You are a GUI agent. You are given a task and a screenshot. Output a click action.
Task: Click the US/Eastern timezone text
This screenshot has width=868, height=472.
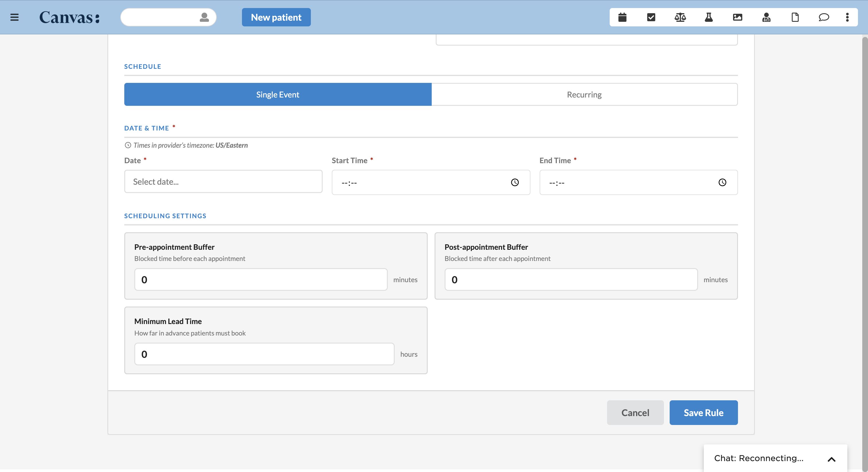click(x=231, y=145)
